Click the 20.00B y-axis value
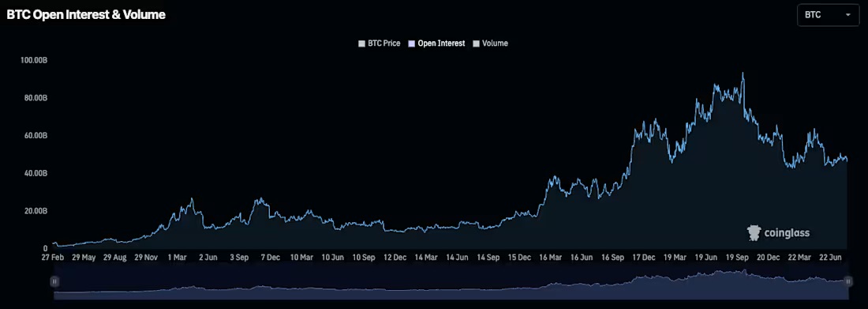 (x=36, y=211)
